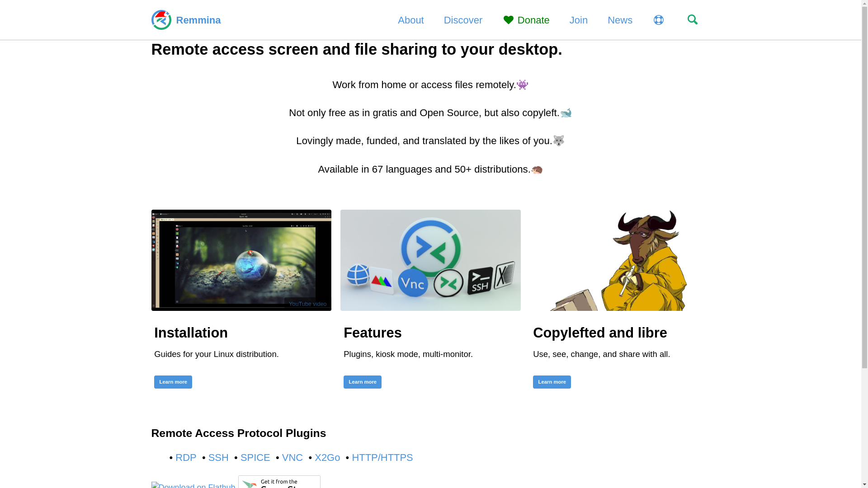This screenshot has width=868, height=488.
Task: Click the Installation heading
Action: (x=191, y=333)
